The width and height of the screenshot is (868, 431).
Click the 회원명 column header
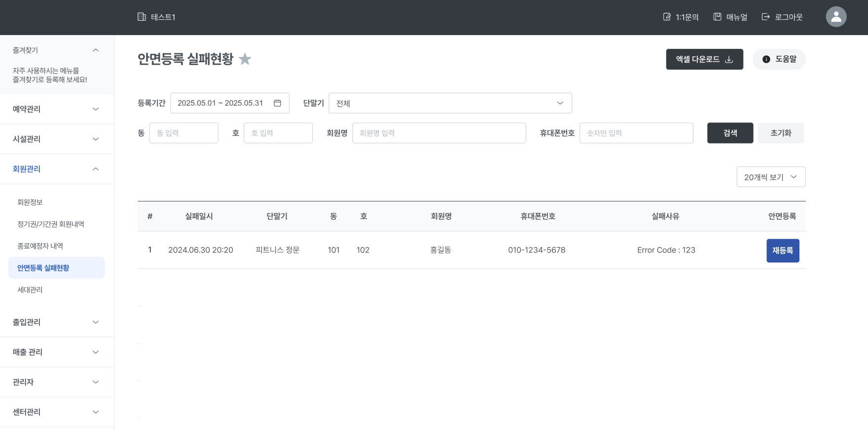[x=441, y=216]
